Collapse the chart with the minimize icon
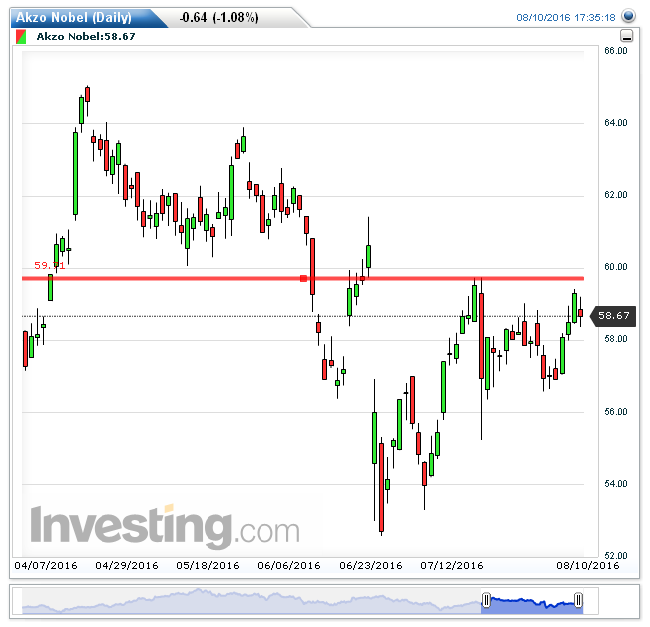 tap(627, 36)
